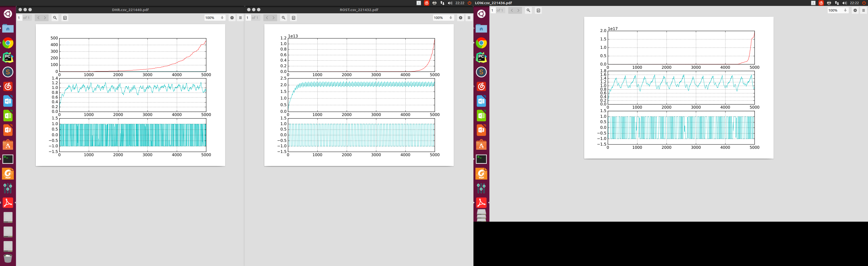Open hamburger menu in LOW.csv window

863,10
